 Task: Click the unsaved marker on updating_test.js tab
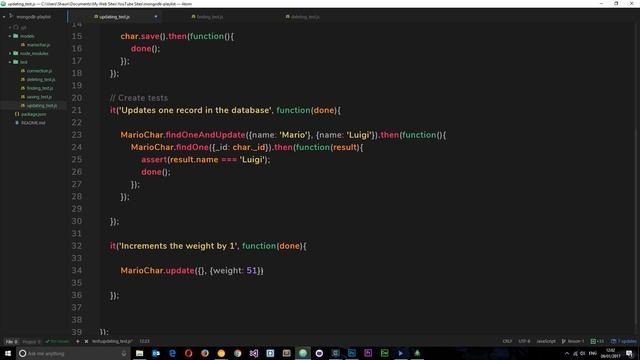[156, 17]
